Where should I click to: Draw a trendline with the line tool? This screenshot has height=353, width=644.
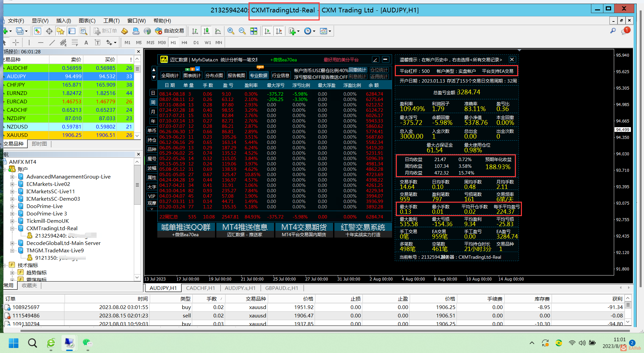[x=52, y=43]
